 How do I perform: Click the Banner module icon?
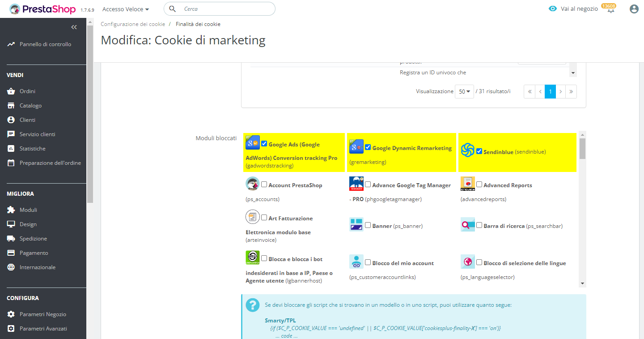coord(356,225)
